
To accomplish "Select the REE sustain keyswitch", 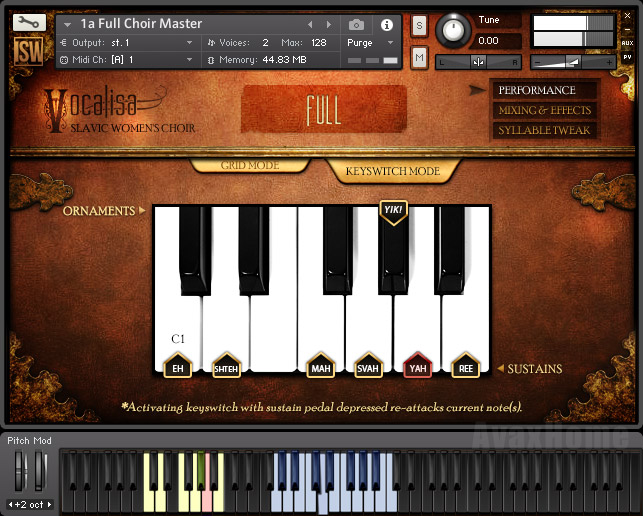I will coord(465,365).
